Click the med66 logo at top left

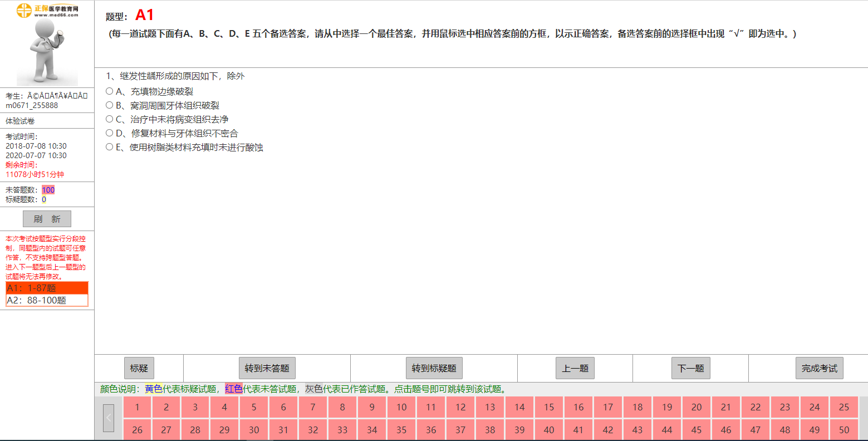pyautogui.click(x=47, y=11)
